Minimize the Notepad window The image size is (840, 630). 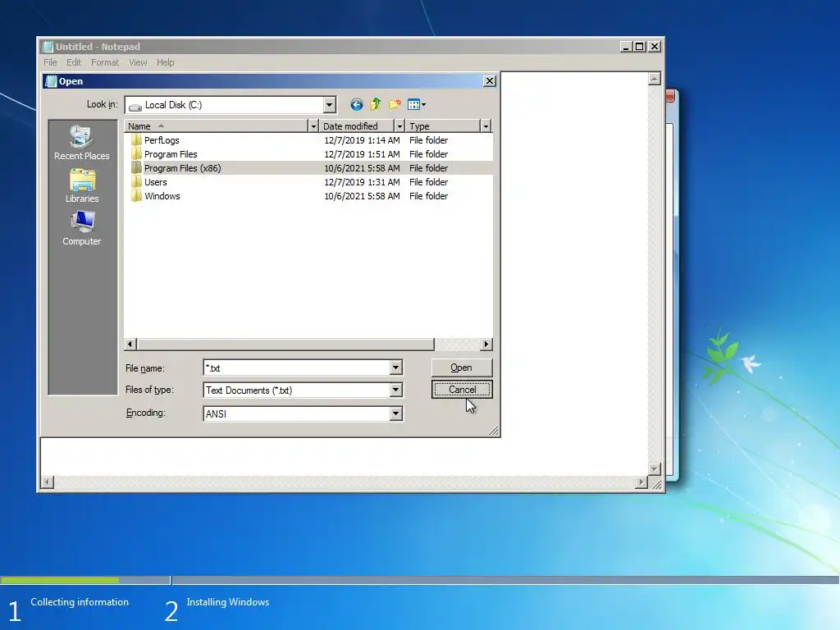(625, 47)
